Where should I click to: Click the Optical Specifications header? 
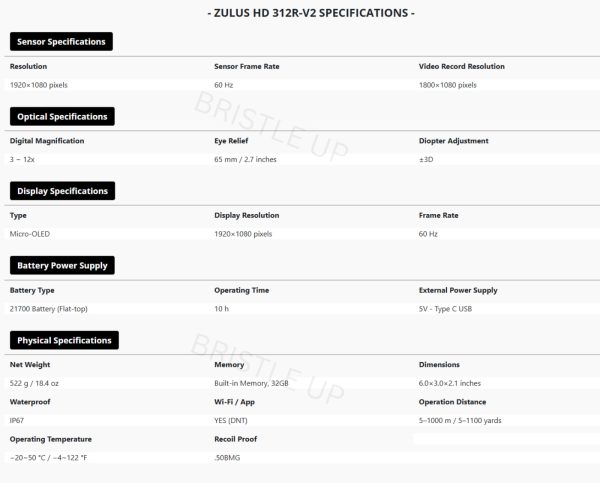point(61,117)
